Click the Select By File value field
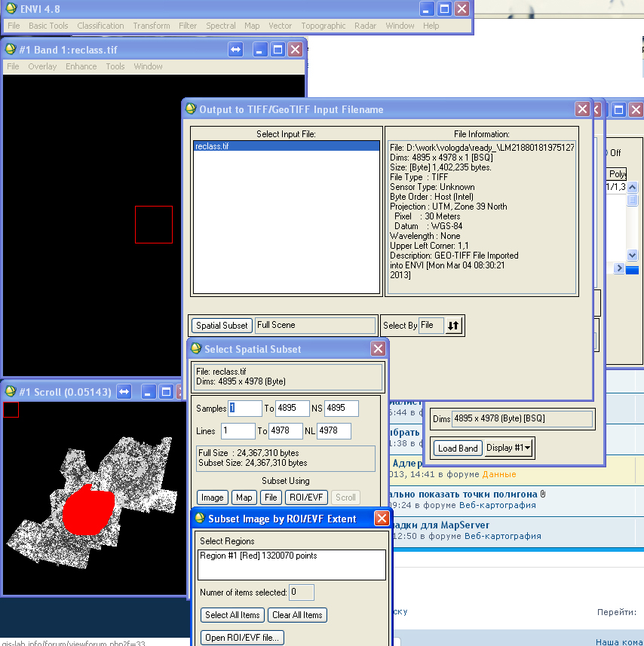The height and width of the screenshot is (646, 644). point(431,325)
